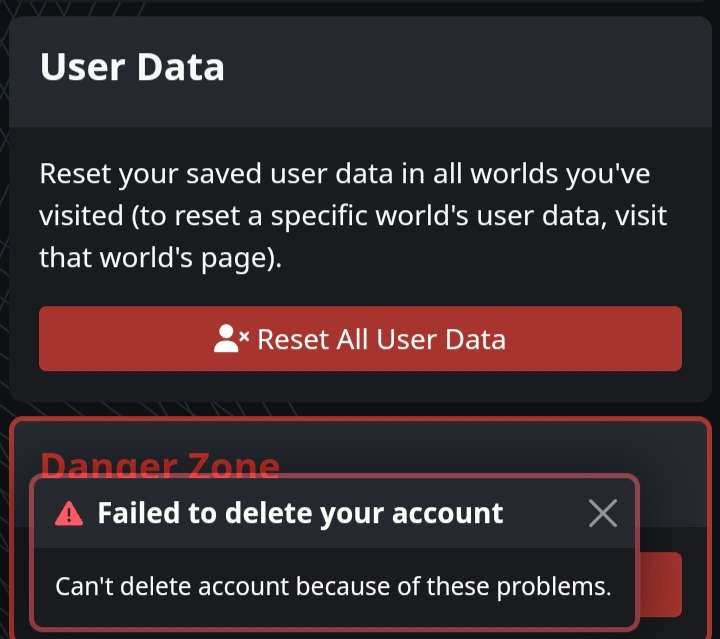This screenshot has height=639, width=720.
Task: Click the Danger Zone heading
Action: (x=160, y=465)
